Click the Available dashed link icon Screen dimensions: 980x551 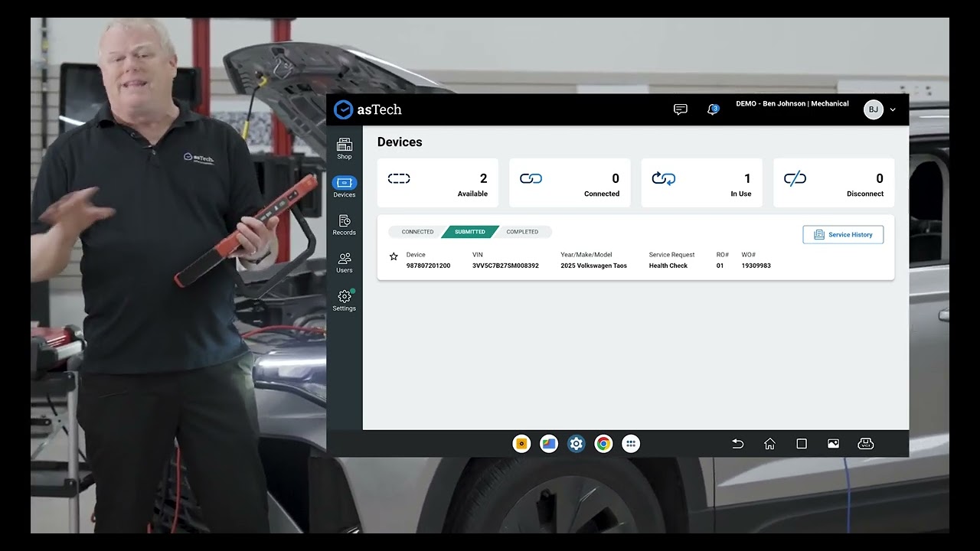pos(399,178)
